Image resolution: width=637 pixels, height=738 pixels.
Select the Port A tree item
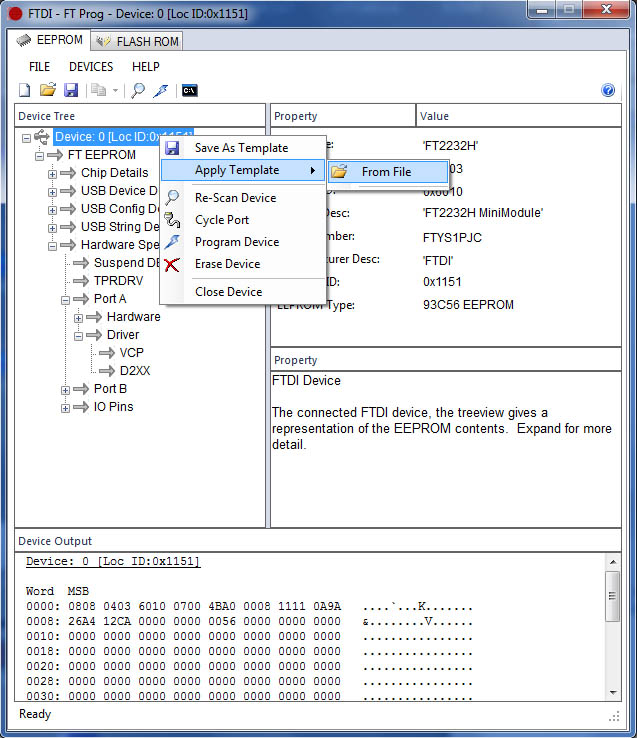(110, 298)
